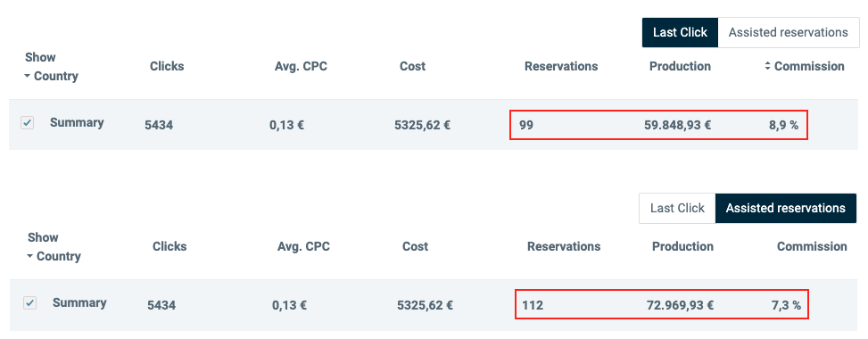
Task: Switch to Assisted reservations in top table
Action: tap(789, 33)
